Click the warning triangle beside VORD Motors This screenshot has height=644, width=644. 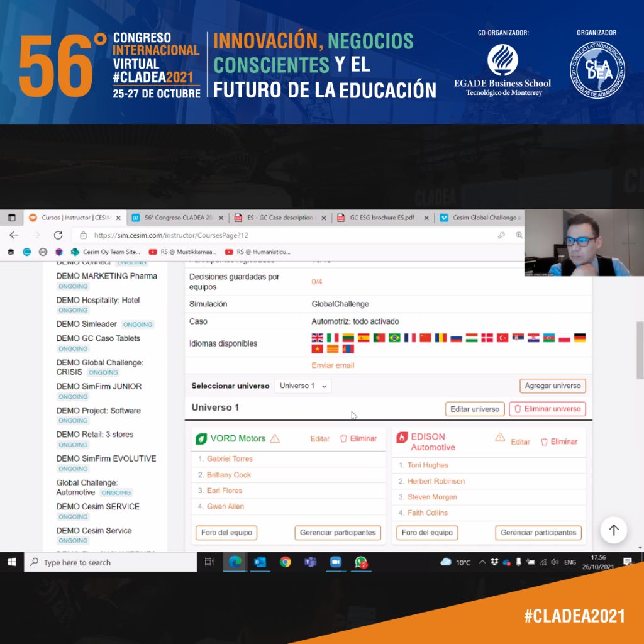[x=275, y=438]
